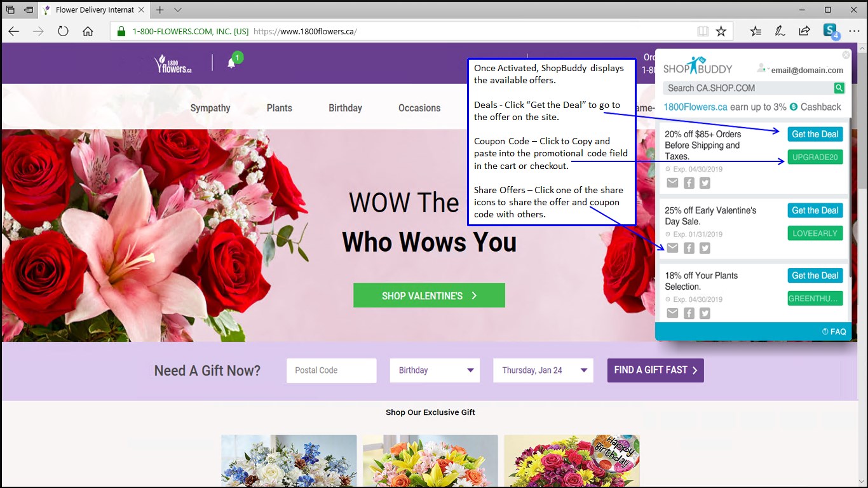
Task: Open the Reading view book icon
Action: 702,31
